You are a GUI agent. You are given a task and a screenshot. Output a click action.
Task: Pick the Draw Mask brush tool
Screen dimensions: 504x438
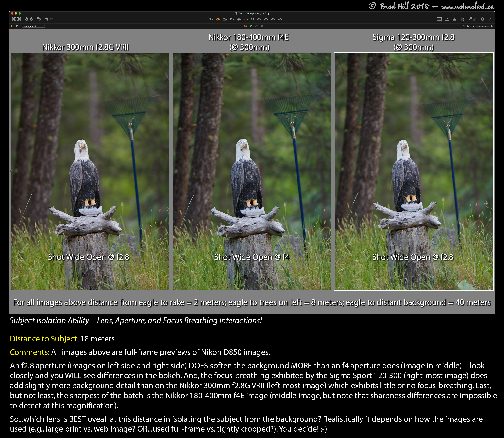click(258, 19)
